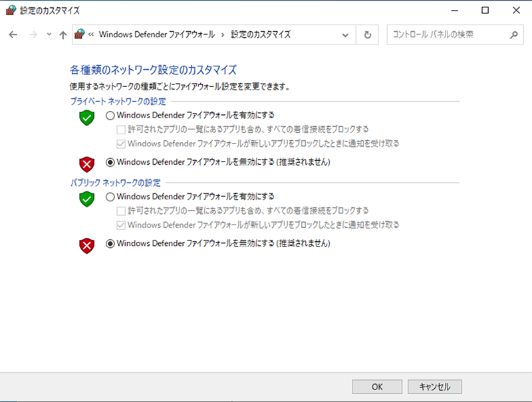Toggle notification checkbox under private network
532x402 pixels.
coord(121,144)
